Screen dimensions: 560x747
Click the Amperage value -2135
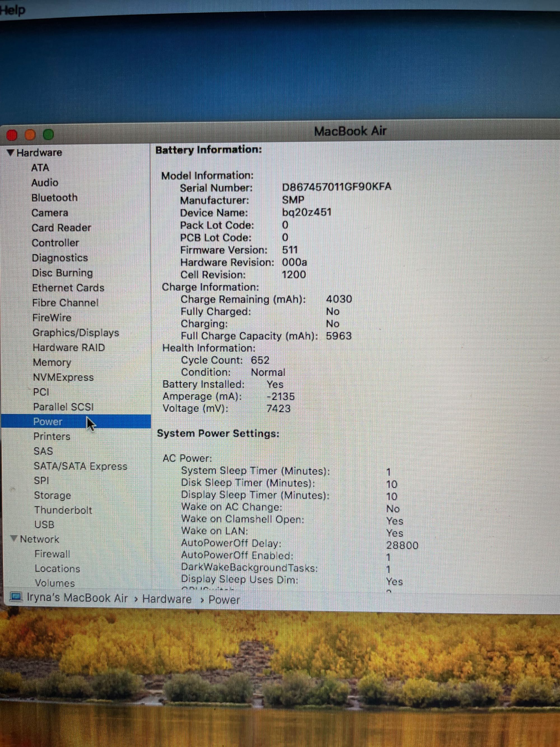click(281, 396)
